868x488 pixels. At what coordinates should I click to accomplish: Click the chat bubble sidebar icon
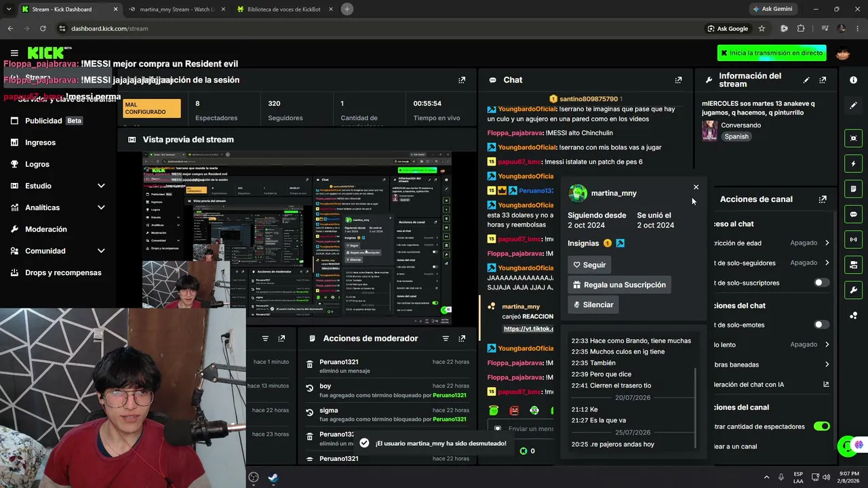click(x=853, y=214)
